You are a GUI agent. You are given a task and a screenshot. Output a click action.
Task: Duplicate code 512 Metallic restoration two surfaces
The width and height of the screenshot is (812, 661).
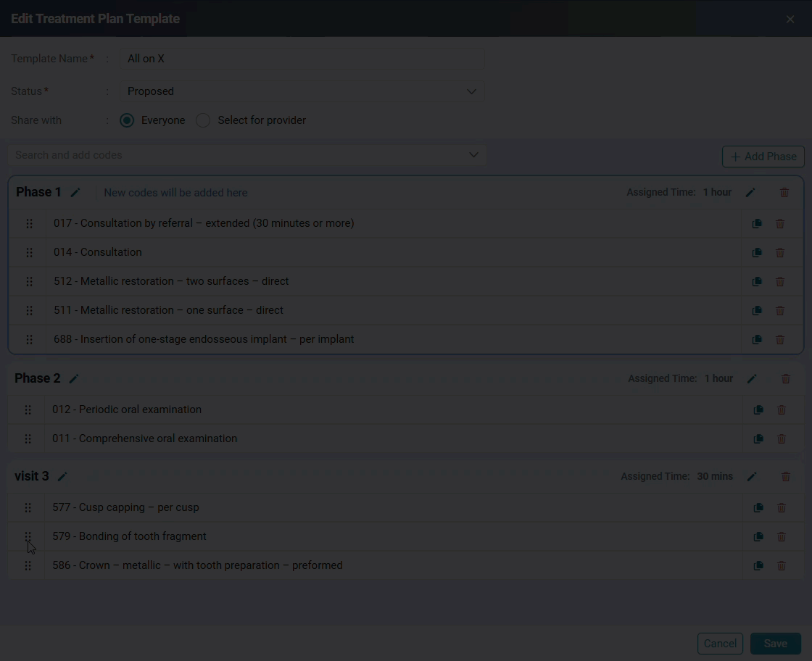(x=757, y=282)
